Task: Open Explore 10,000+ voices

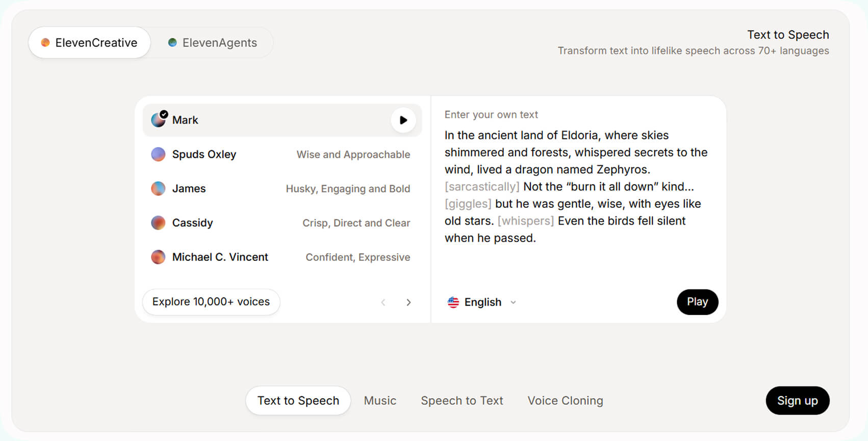Action: pyautogui.click(x=211, y=302)
